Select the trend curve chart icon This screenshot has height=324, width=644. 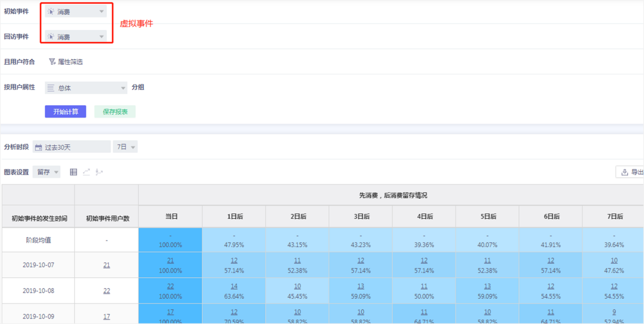pyautogui.click(x=99, y=172)
